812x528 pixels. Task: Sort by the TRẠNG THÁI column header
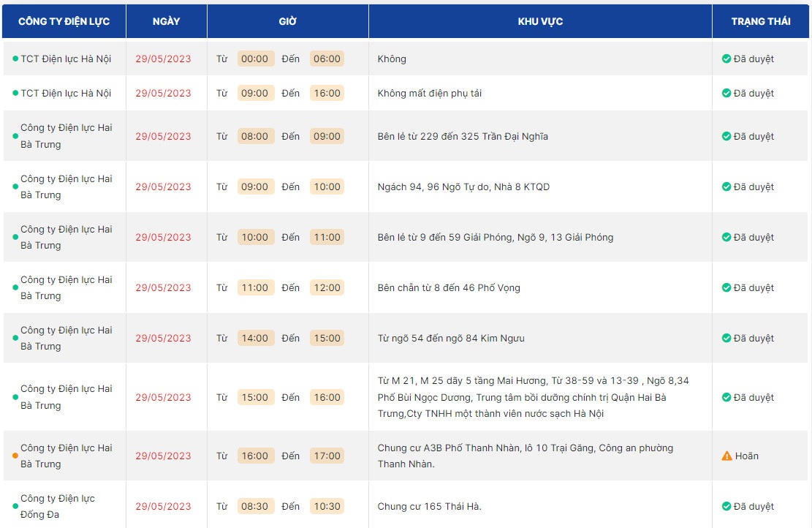[760, 21]
